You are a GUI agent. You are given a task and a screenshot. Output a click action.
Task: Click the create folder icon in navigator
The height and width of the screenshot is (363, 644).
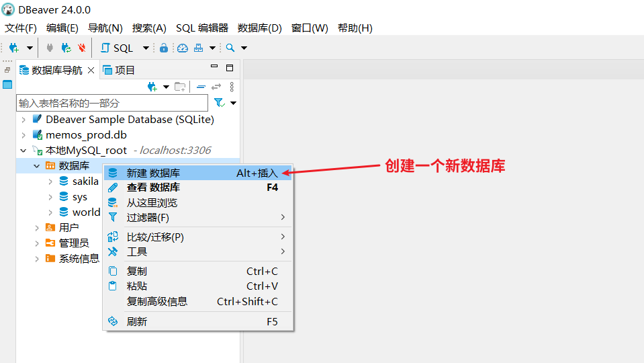tap(180, 87)
